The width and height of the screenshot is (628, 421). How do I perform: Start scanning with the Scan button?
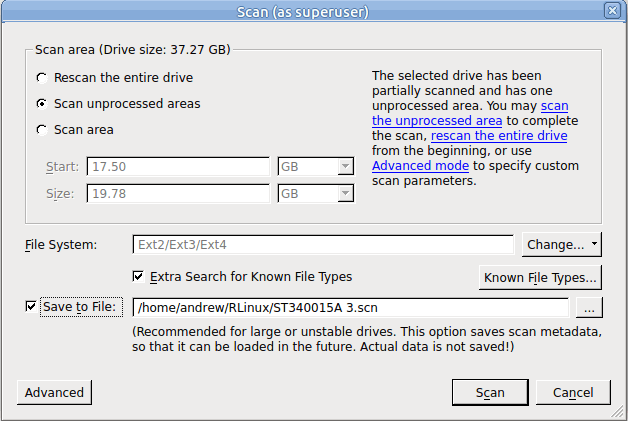tap(489, 392)
